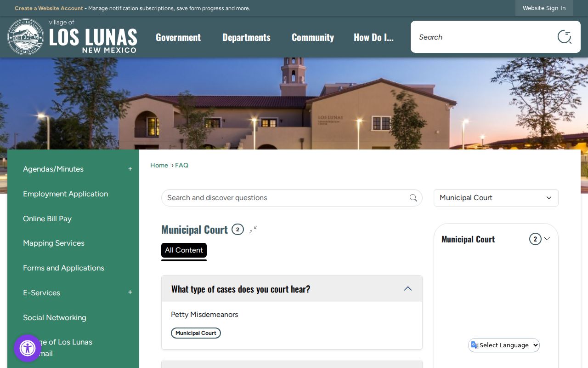588x368 pixels.
Task: Open the Government menu
Action: click(178, 37)
